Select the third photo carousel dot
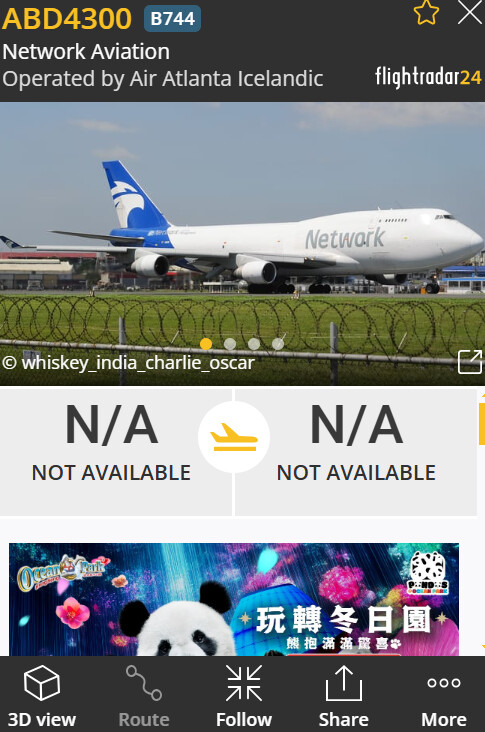 (254, 344)
